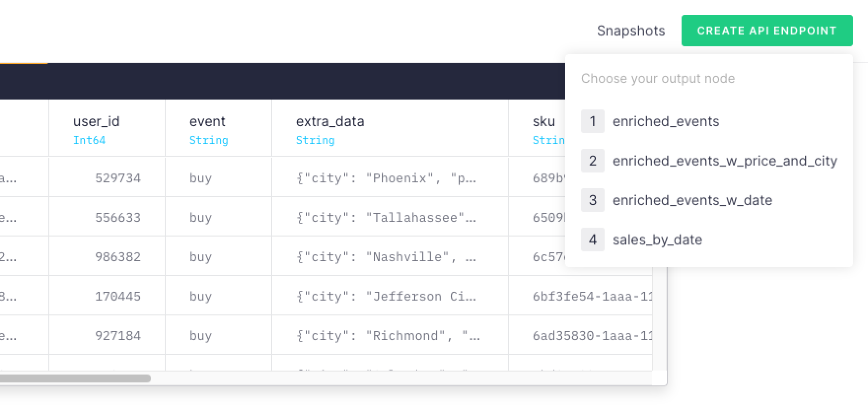Select the Tallahassee extra_data cell
Viewport: 868px width, 411px height.
coord(390,217)
